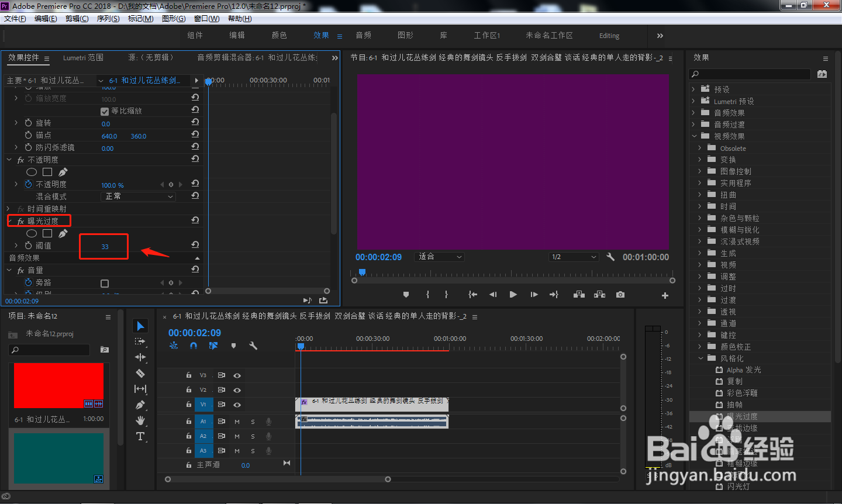Expand the 预设 folder in Effects
842x504 pixels.
(x=693, y=89)
